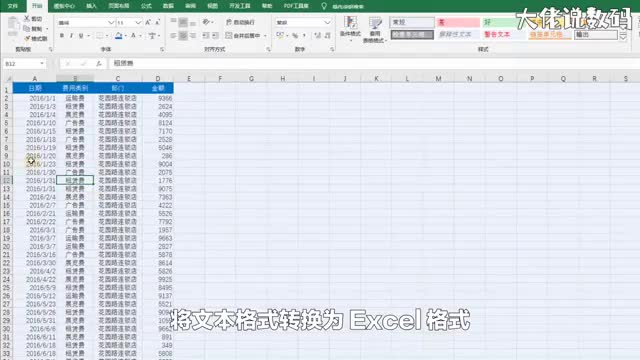Click the Accounting currency format icon
The image size is (640, 360).
coord(280,36)
